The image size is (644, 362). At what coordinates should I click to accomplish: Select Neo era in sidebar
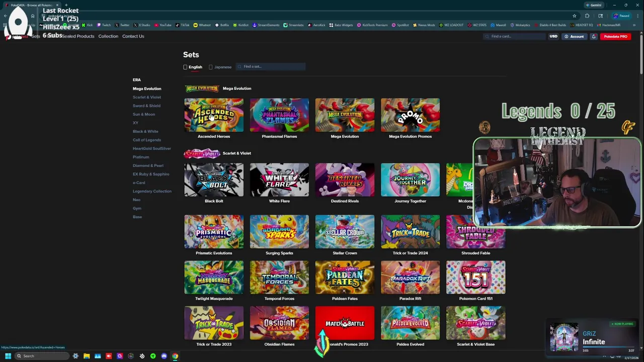[x=136, y=200]
